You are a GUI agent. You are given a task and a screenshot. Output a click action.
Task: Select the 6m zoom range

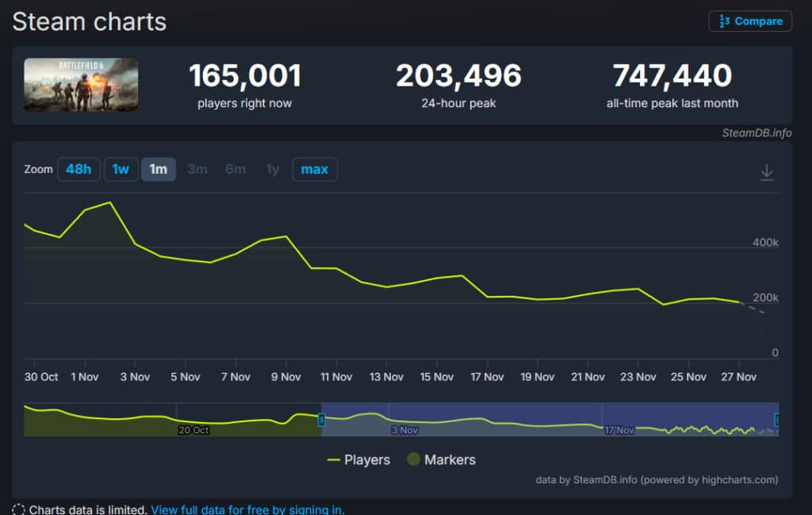tap(235, 169)
